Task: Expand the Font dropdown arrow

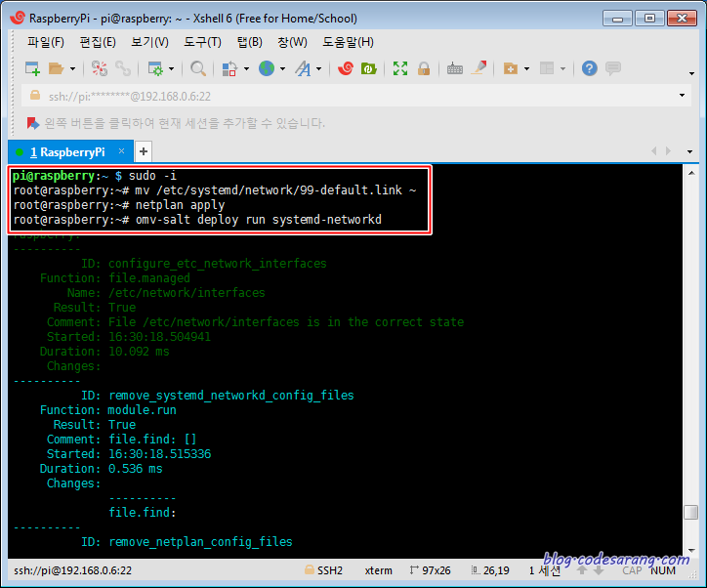Action: (x=318, y=69)
